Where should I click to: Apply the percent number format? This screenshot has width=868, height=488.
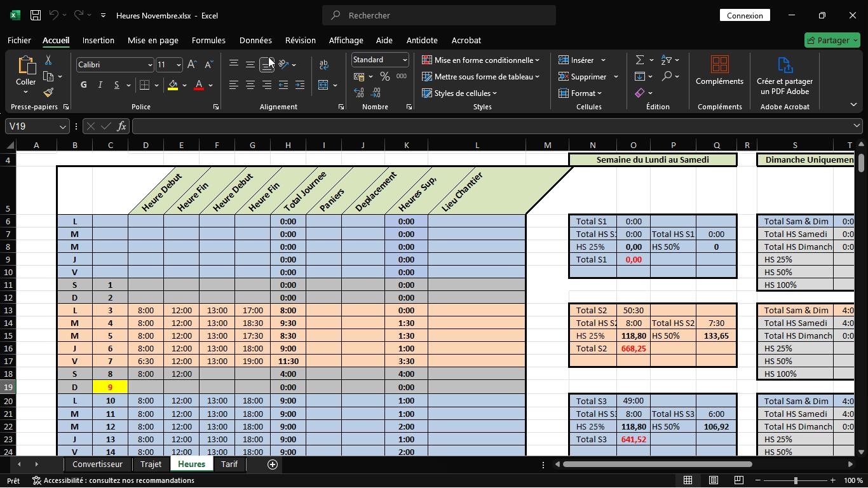click(384, 76)
